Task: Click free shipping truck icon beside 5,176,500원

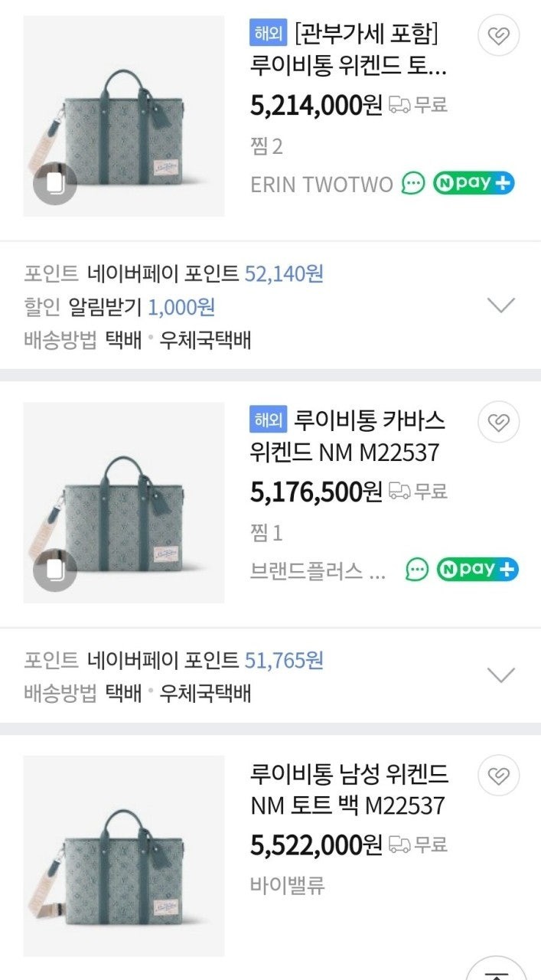Action: point(399,490)
